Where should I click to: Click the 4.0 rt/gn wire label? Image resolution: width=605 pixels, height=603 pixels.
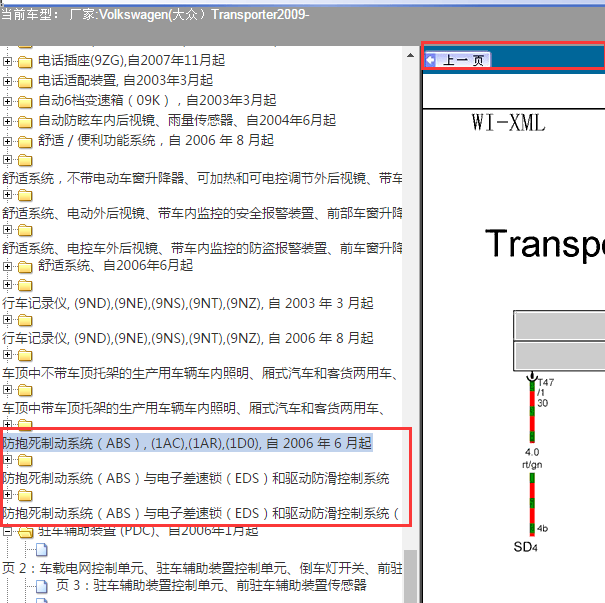click(532, 458)
